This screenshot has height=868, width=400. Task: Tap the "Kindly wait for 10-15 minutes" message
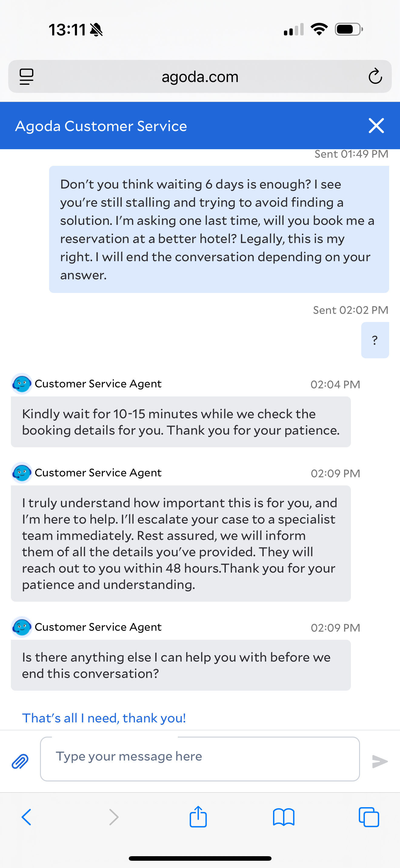(181, 422)
